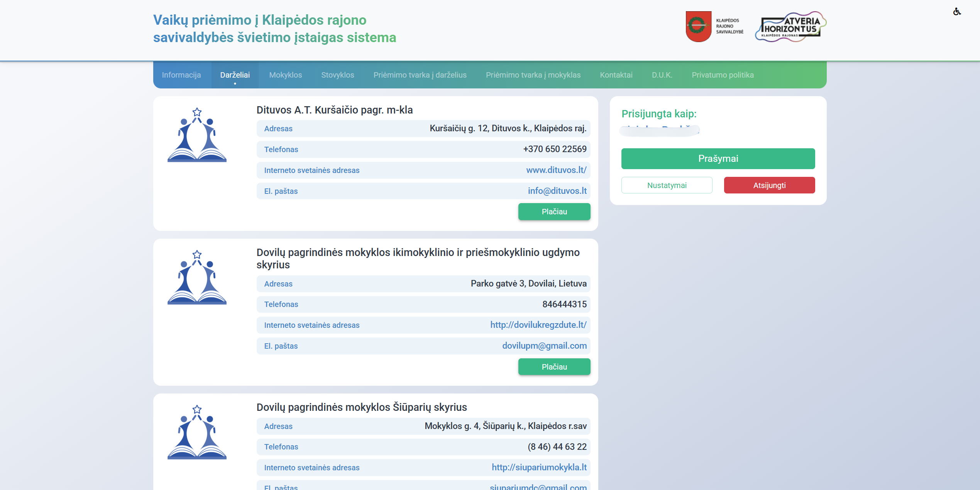Open the Privatumo politika page
Viewport: 980px width, 490px height.
[x=723, y=75]
